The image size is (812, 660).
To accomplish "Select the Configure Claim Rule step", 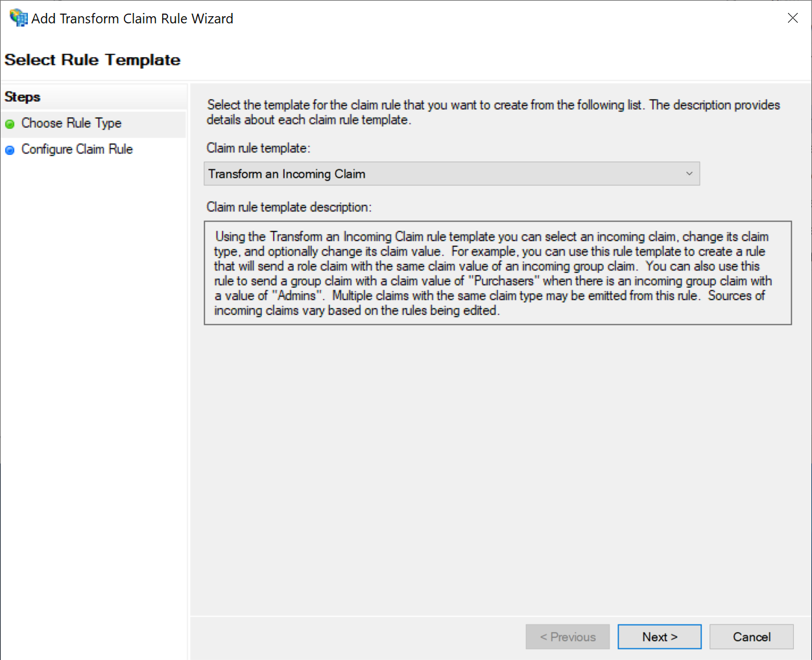I will (77, 149).
